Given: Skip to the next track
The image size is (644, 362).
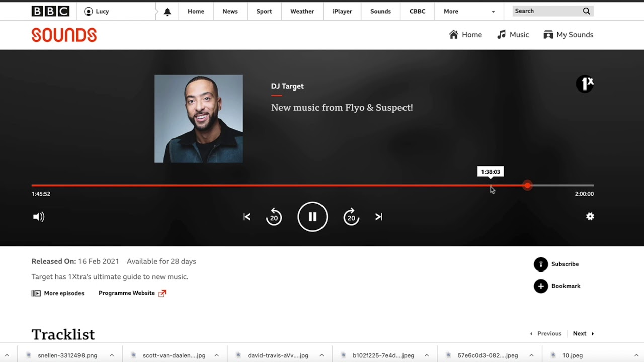Looking at the screenshot, I should [x=379, y=217].
